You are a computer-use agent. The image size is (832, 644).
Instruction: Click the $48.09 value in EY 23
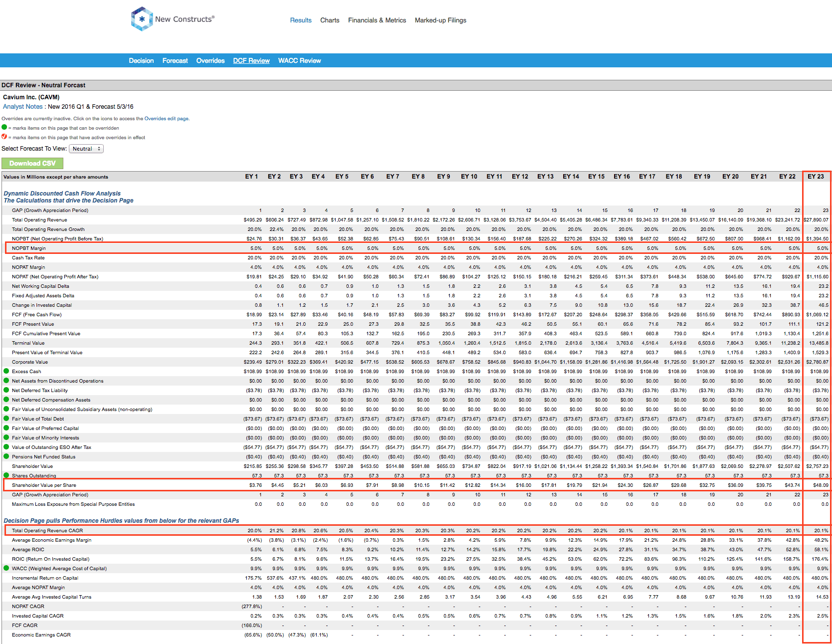pyautogui.click(x=821, y=485)
